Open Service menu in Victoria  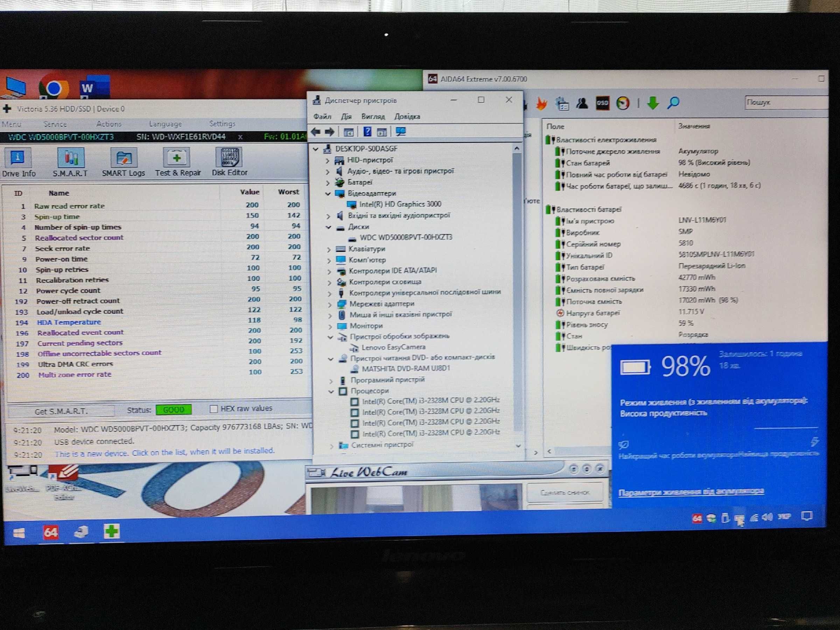[55, 124]
